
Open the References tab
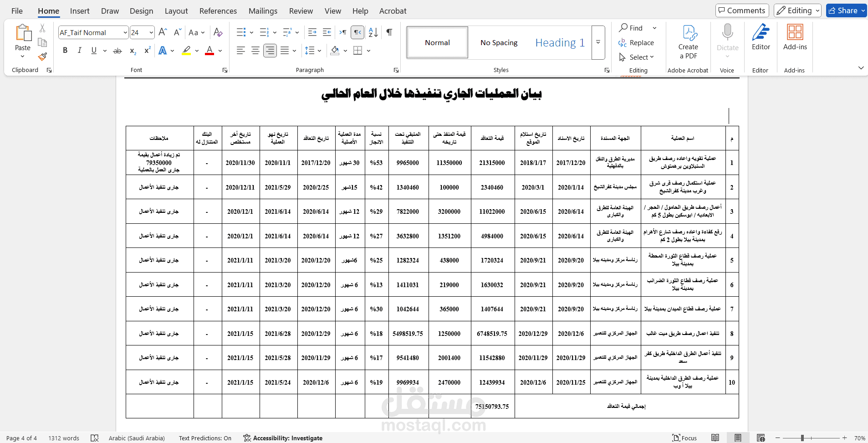pos(218,11)
